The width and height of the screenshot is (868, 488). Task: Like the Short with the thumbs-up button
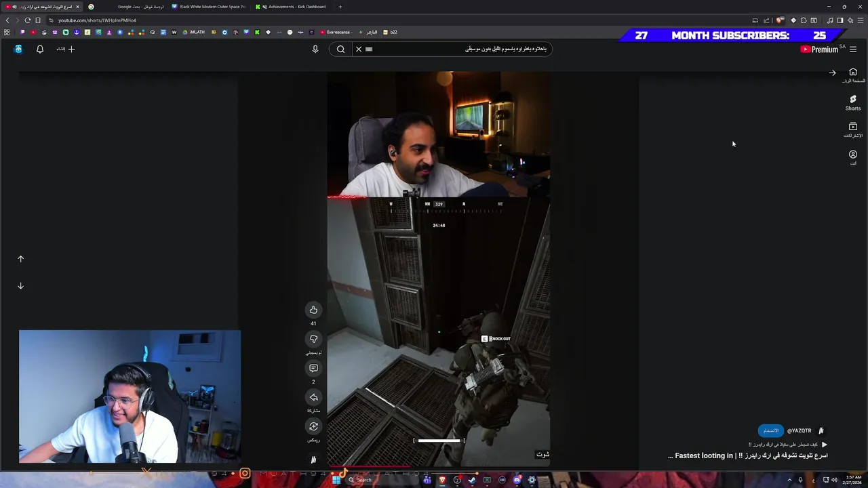(313, 310)
